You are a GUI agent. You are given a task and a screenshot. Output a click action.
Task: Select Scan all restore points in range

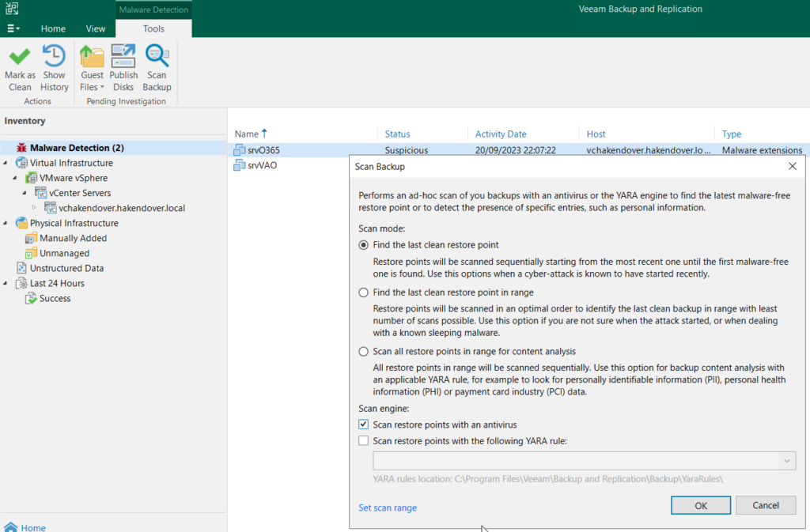(x=364, y=352)
